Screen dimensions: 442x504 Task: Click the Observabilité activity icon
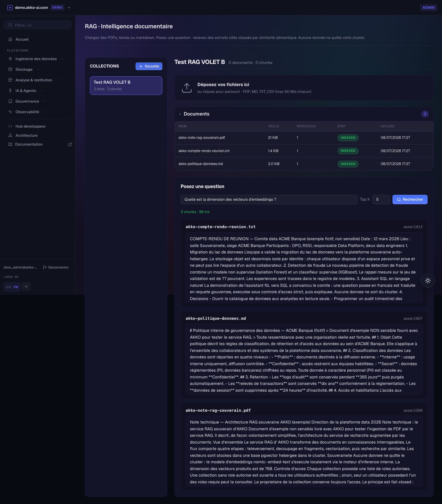(10, 112)
